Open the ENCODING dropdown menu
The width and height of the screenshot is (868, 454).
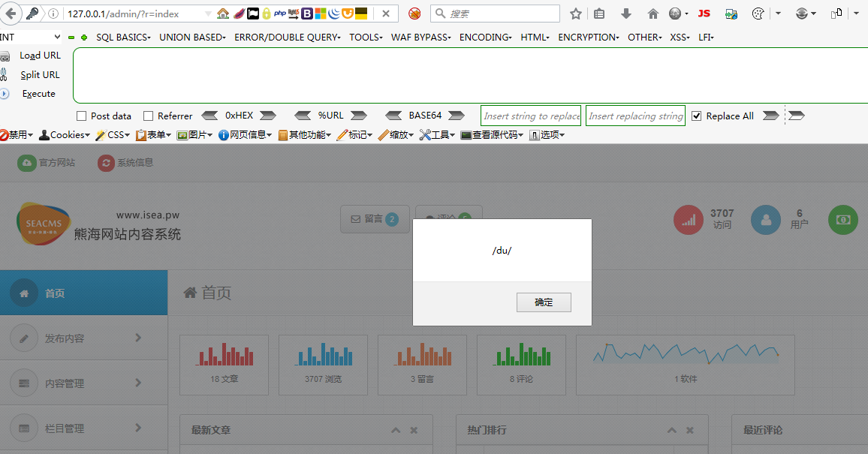coord(486,37)
